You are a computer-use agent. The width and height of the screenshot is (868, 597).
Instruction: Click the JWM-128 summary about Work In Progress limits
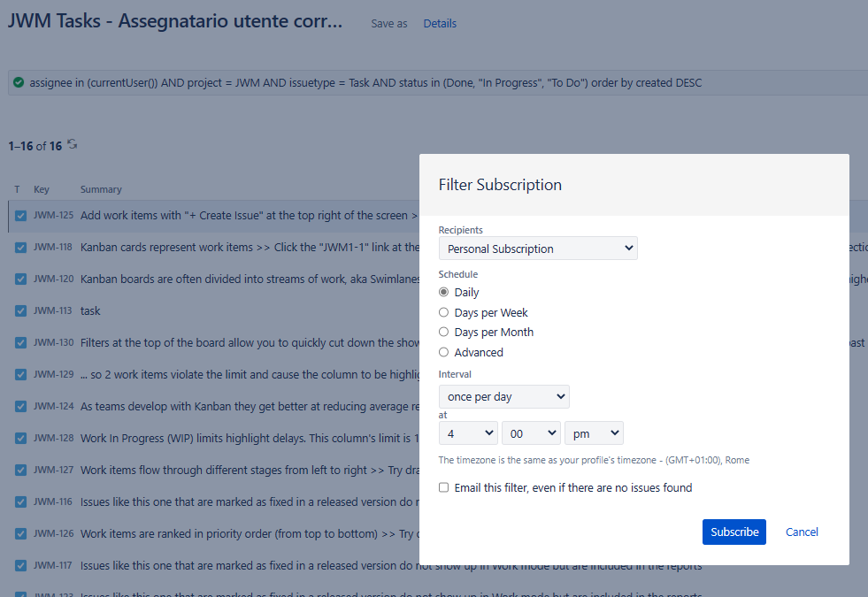pos(250,438)
